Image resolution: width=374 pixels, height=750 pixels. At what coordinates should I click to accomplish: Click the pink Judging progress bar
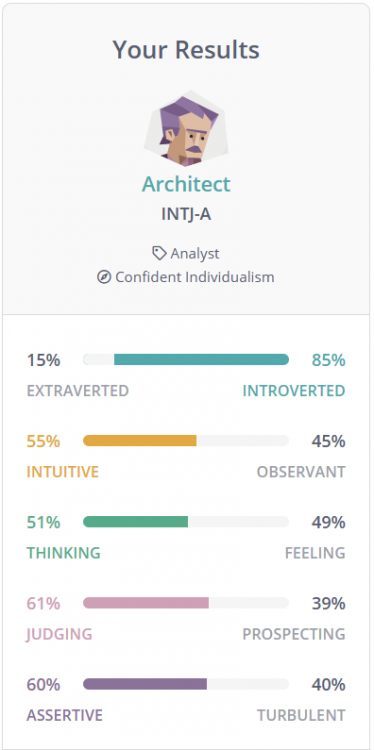point(186,603)
